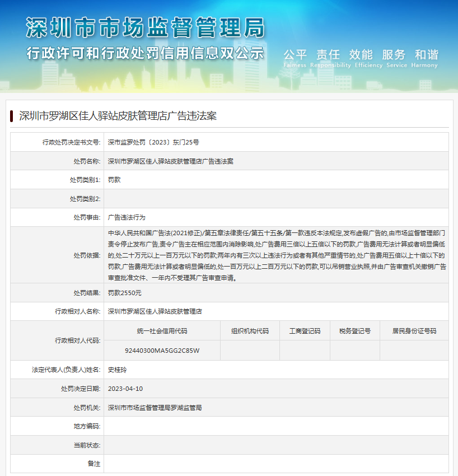Click the label 处罚事由
Screen dimensions: 458x476
87,217
